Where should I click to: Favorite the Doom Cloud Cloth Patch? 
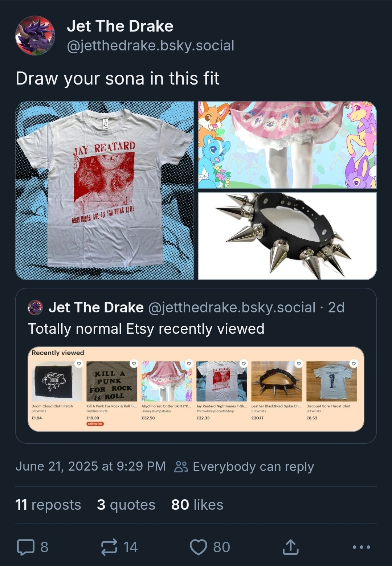pos(78,364)
